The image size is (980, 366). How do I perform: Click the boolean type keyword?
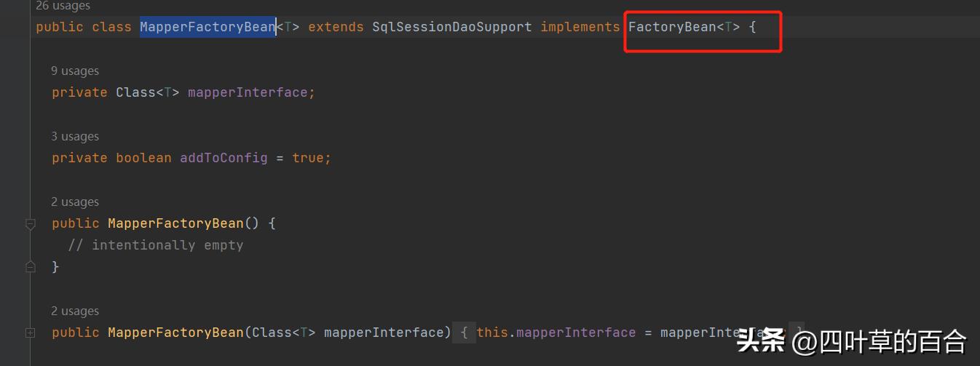click(x=143, y=158)
